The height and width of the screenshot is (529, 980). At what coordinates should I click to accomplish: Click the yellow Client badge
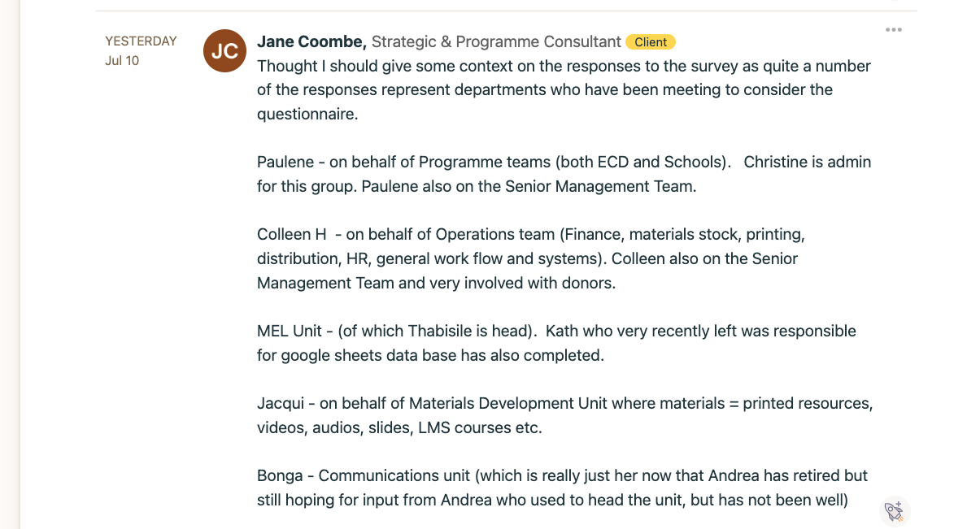[x=651, y=42]
